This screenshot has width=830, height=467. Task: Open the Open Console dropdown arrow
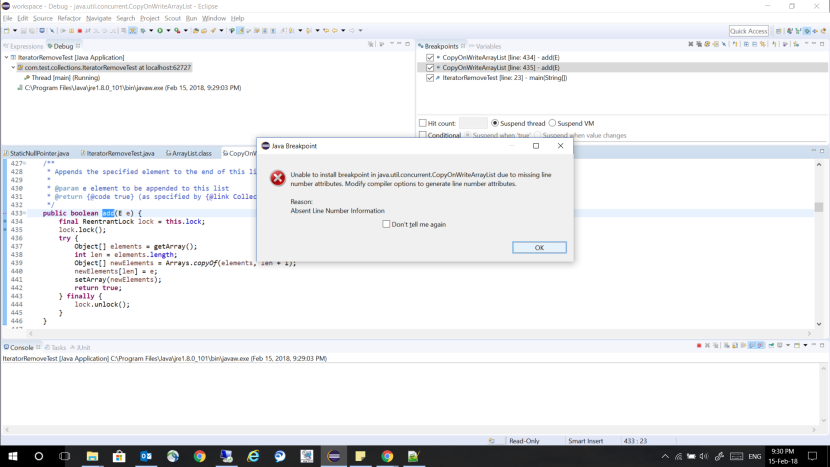[x=805, y=345]
